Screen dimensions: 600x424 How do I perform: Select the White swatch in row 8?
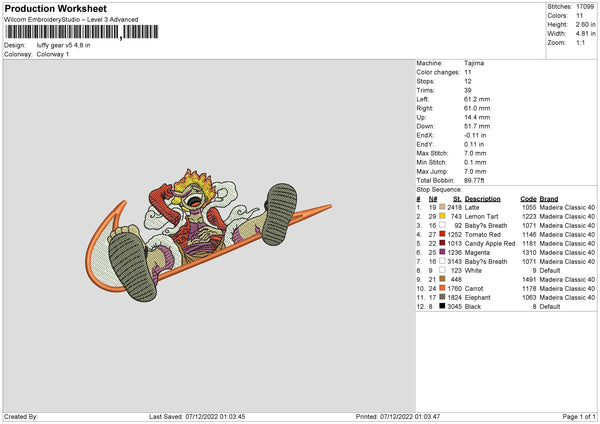442,270
